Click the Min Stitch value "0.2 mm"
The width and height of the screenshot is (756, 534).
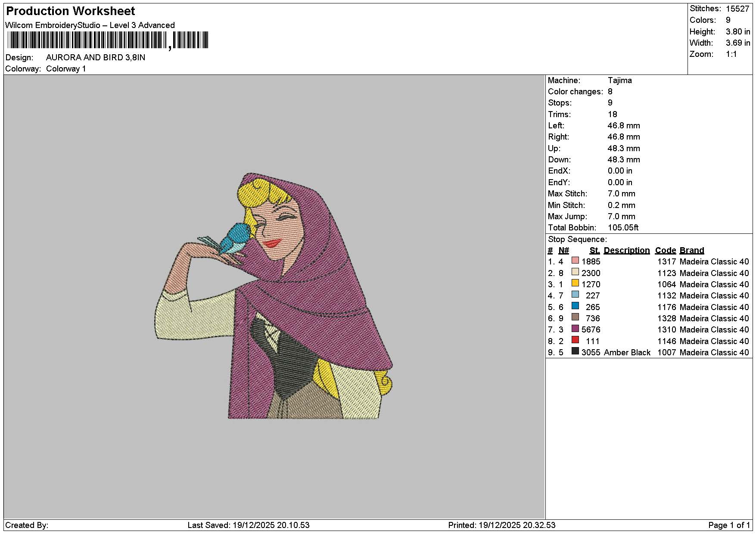coord(622,205)
